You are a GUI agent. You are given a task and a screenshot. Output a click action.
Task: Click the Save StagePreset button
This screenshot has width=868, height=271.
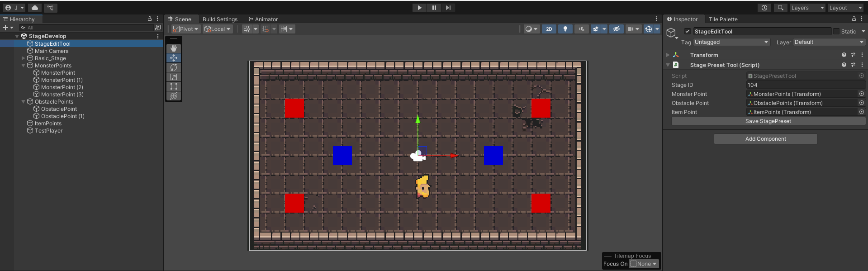[768, 121]
